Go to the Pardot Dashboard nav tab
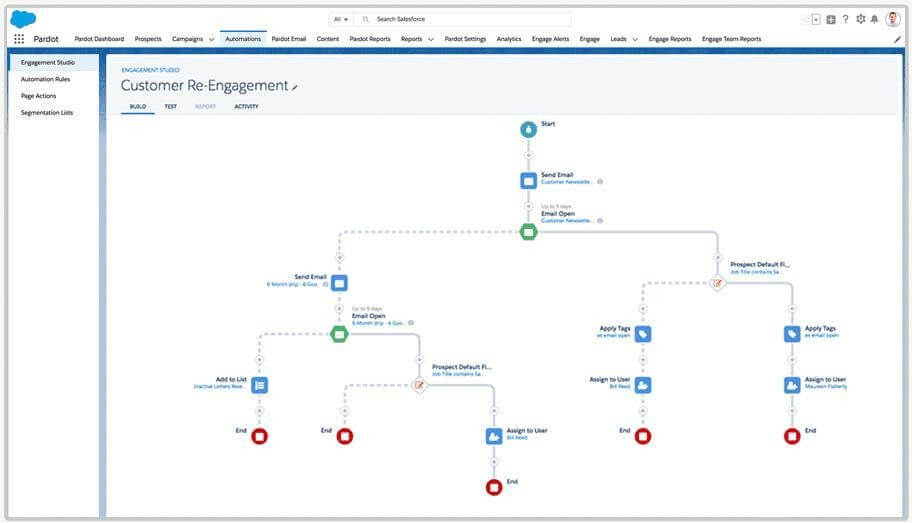 [x=99, y=39]
